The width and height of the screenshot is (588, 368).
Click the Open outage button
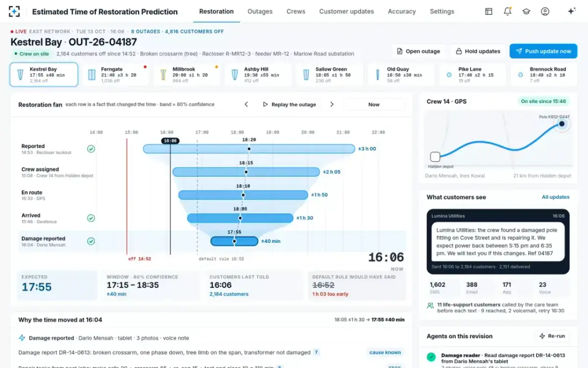tap(418, 51)
